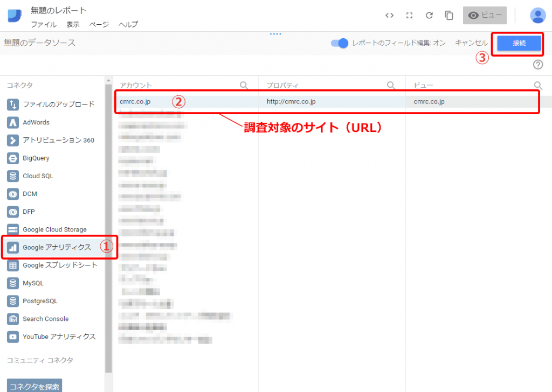Screen dimensions: 552x392
Task: Choose the BigQuery connector label
Action: coord(36,158)
